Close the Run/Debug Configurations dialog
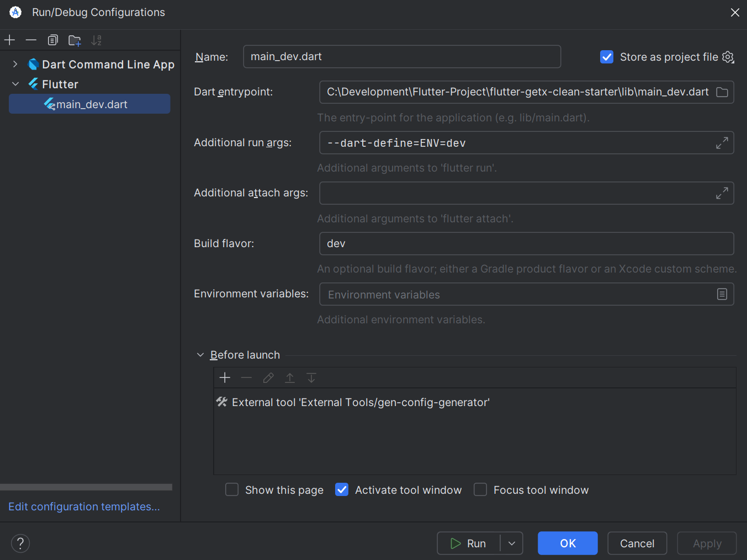Image resolution: width=747 pixels, height=560 pixels. [735, 12]
